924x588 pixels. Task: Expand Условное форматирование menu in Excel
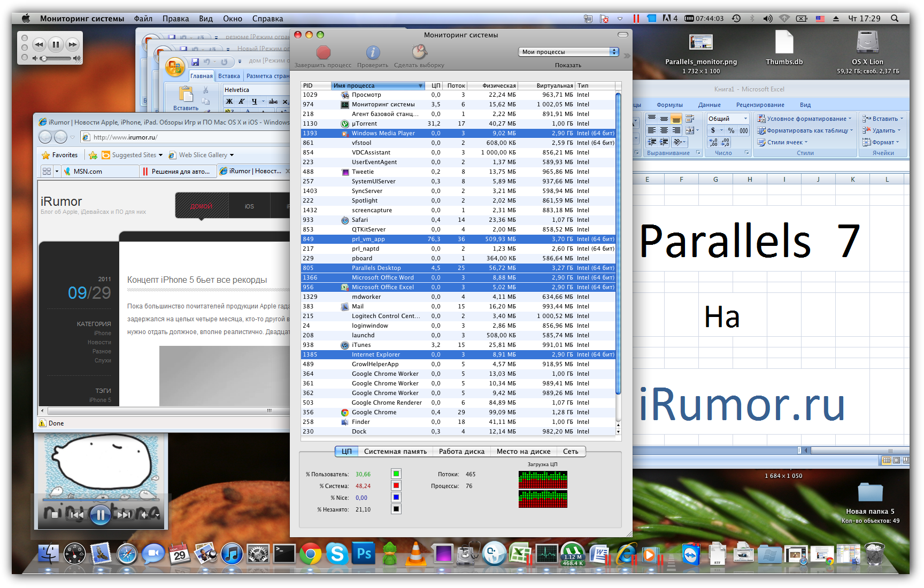pos(805,119)
